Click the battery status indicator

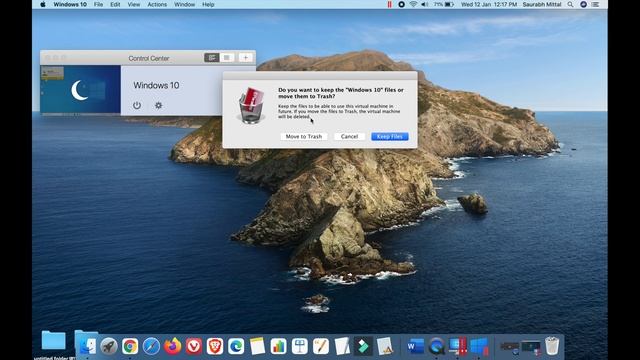[x=444, y=4]
